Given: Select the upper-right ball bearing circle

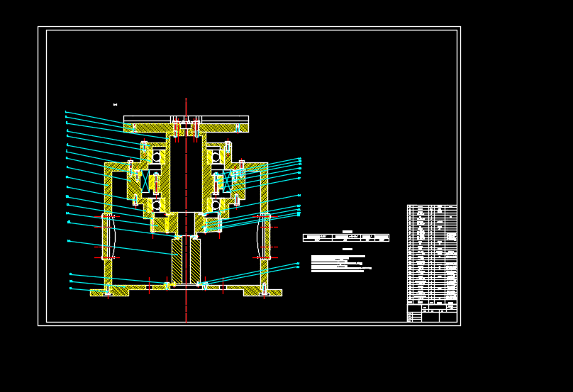Looking at the screenshot, I should pos(216,157).
